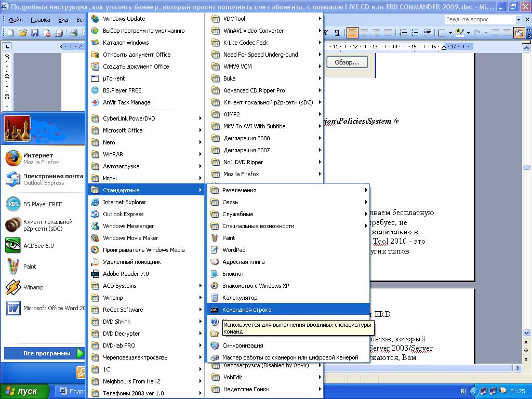Click Windows Movie Maker icon

95,238
